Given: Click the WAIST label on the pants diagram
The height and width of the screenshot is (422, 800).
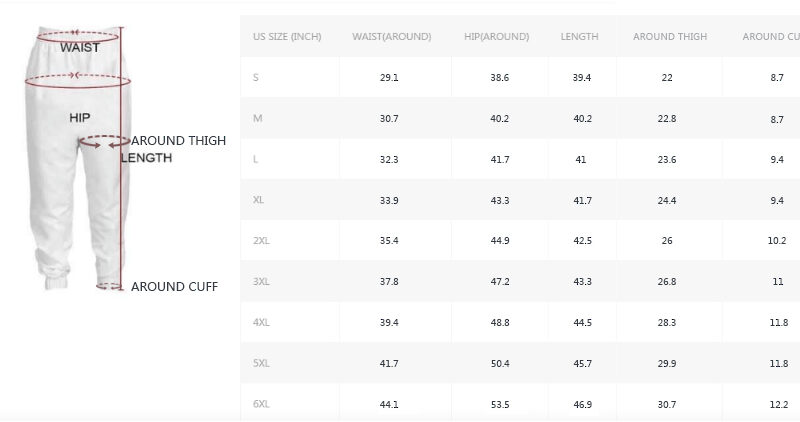Looking at the screenshot, I should tap(79, 47).
